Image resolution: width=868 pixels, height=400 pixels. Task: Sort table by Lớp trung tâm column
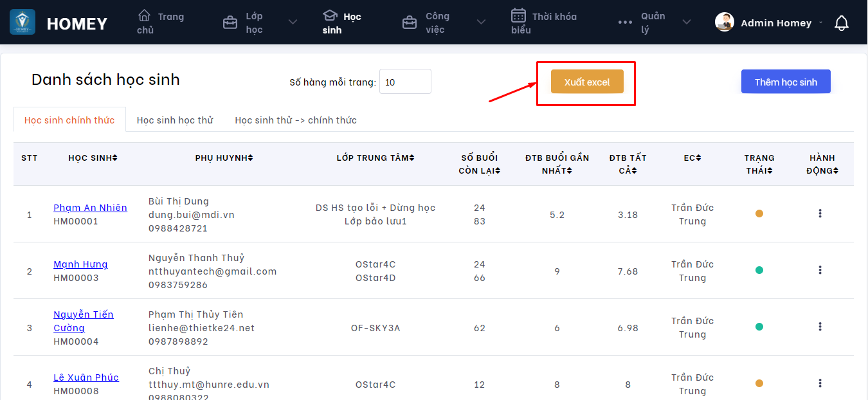[x=375, y=158]
